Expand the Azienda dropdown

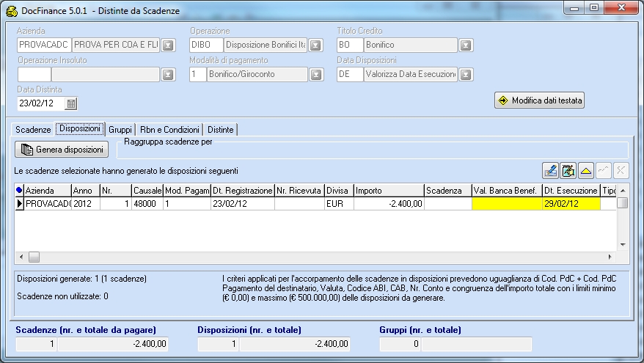(168, 45)
